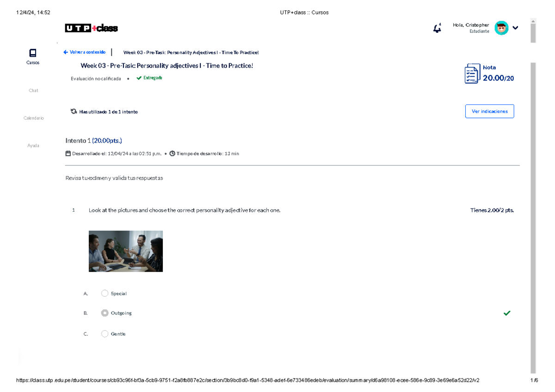Viewport: 555px width, 392px height.
Task: Click the Nota grade checklist icon
Action: point(472,74)
